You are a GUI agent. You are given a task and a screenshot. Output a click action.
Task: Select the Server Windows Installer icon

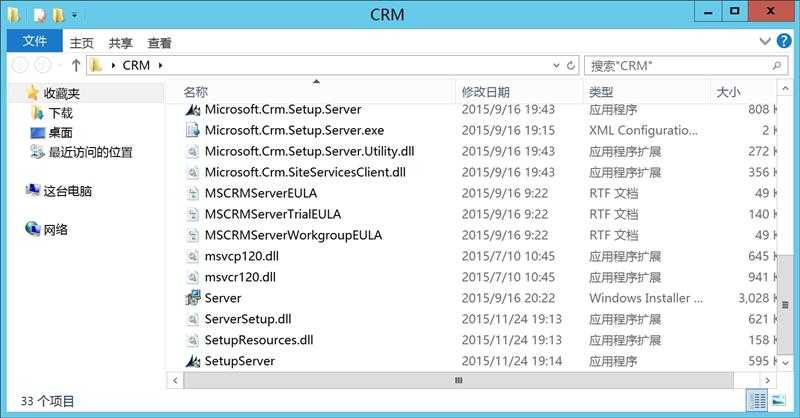pyautogui.click(x=193, y=298)
